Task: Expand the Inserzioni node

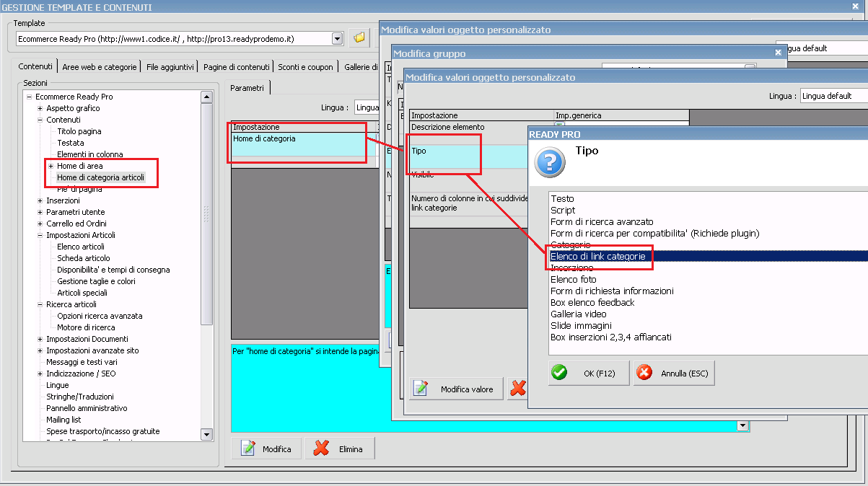Action: [40, 200]
